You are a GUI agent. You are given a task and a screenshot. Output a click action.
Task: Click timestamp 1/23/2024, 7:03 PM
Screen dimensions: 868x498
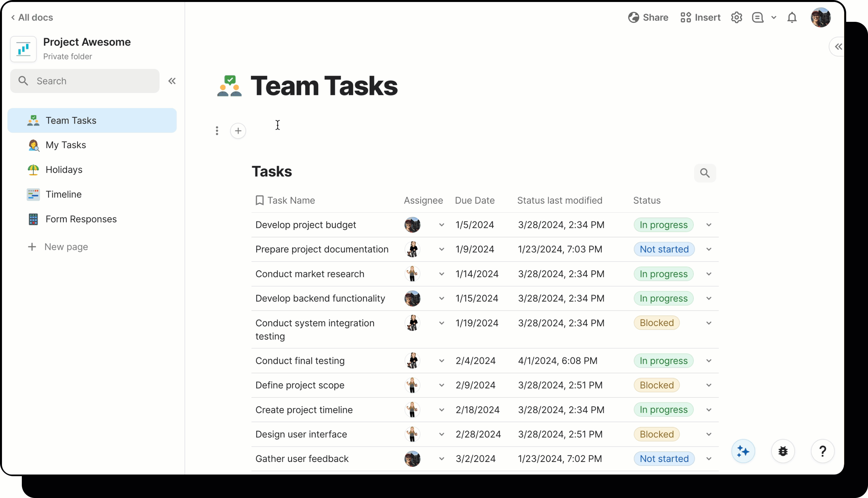(x=560, y=249)
